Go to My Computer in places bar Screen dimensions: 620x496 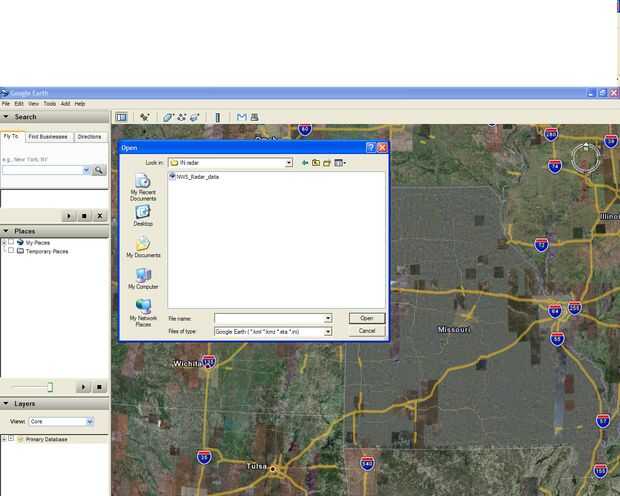pos(143,278)
